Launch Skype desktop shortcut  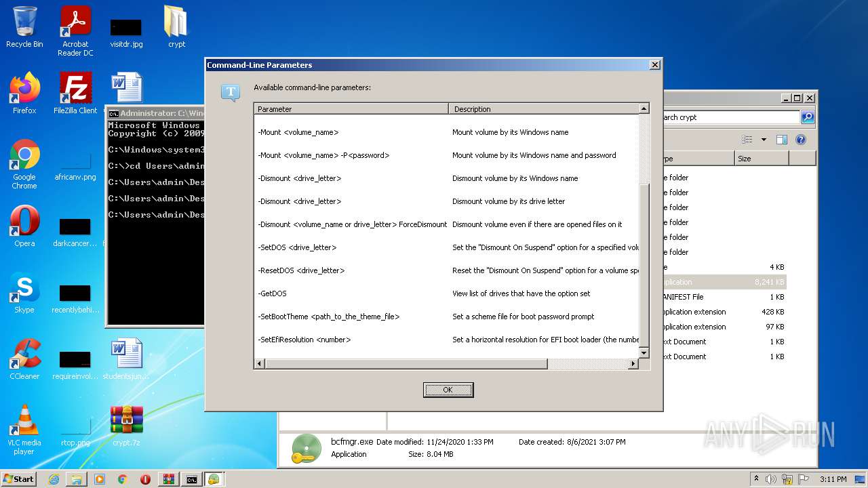24,293
